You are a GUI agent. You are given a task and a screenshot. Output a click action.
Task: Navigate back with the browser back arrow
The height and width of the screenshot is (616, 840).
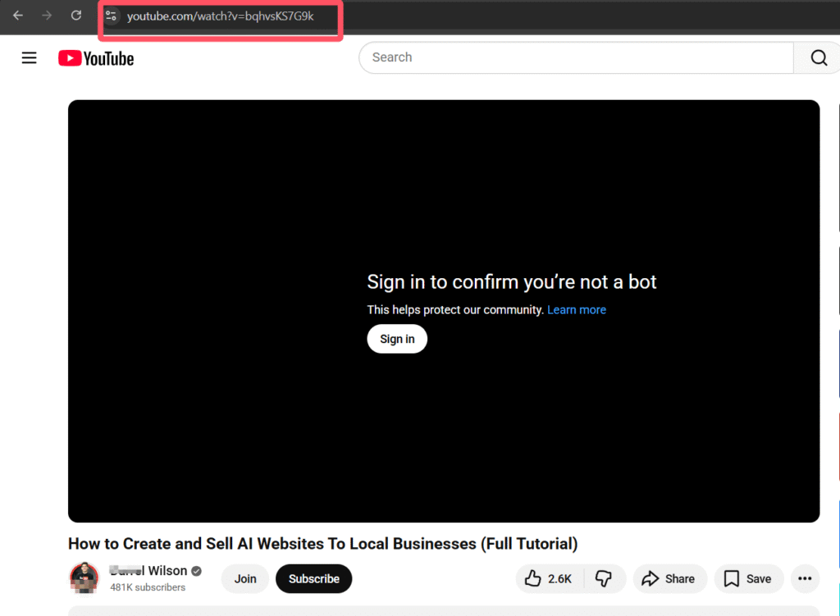(x=18, y=15)
